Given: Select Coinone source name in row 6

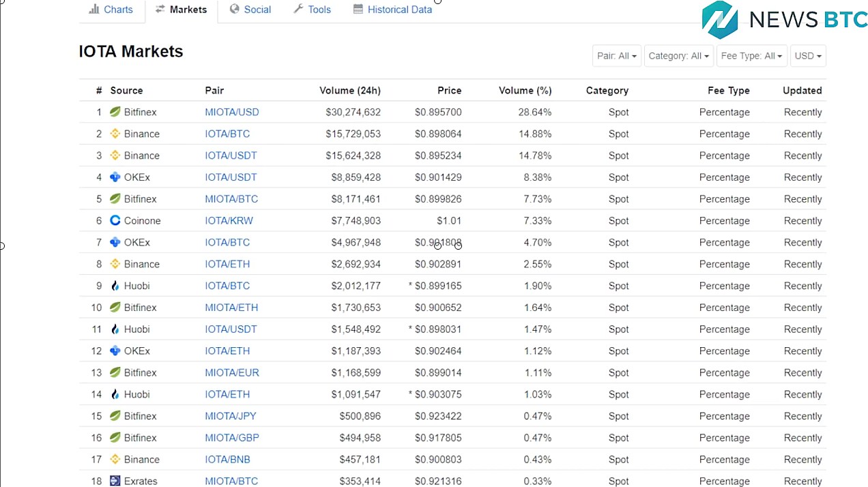Looking at the screenshot, I should (x=143, y=220).
